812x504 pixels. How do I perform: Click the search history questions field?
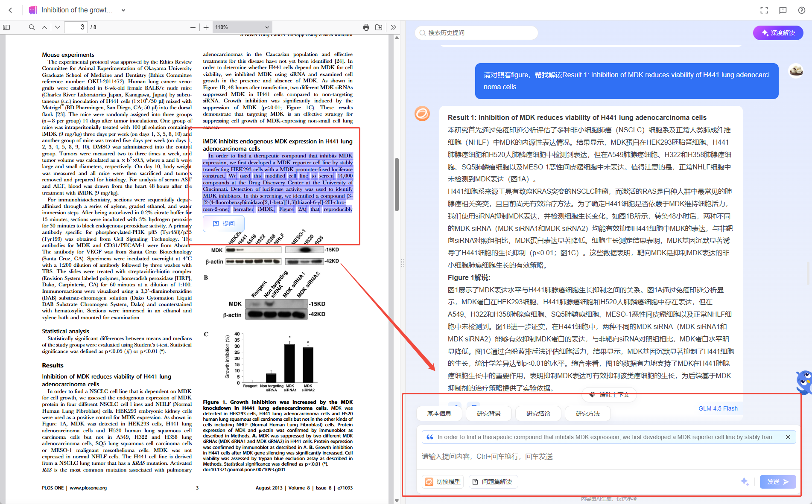click(x=476, y=33)
